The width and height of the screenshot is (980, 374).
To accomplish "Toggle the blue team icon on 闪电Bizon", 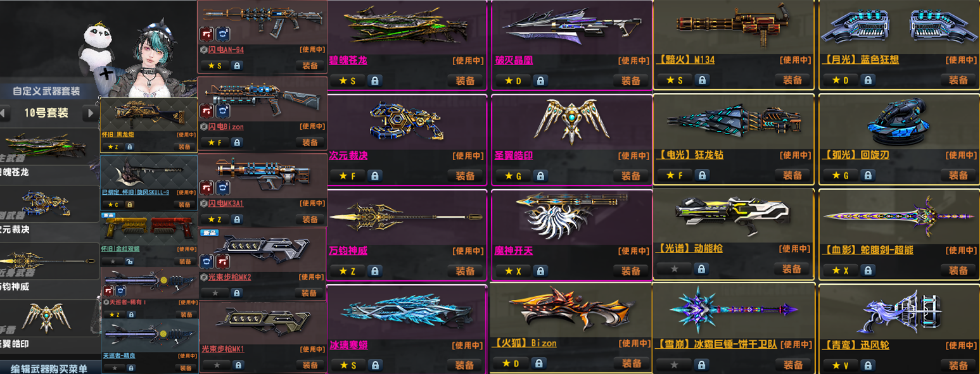I will (222, 111).
